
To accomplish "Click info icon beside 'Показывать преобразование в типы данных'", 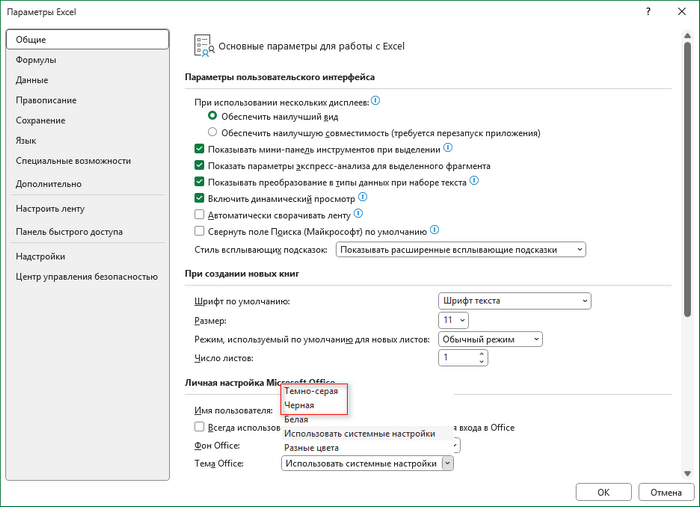I will click(x=475, y=182).
